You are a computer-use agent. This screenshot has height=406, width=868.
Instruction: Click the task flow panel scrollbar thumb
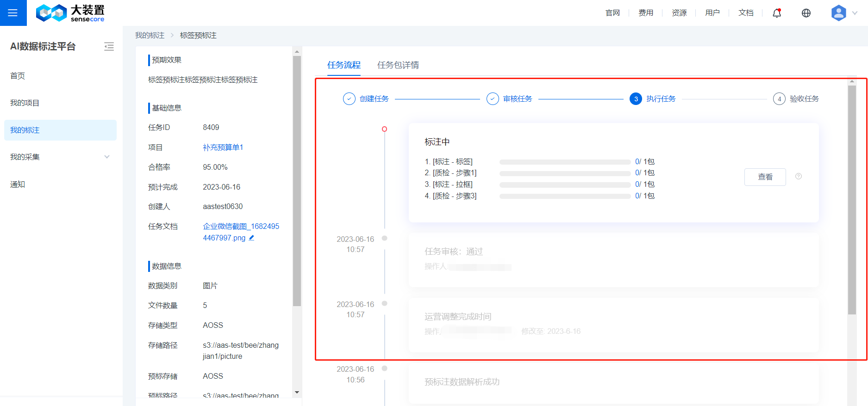coord(852,200)
